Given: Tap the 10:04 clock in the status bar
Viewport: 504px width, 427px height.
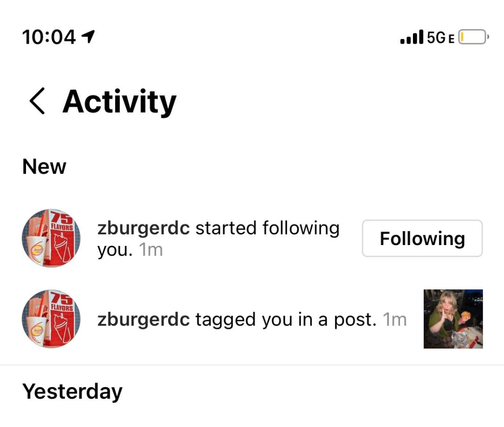Looking at the screenshot, I should tap(49, 37).
